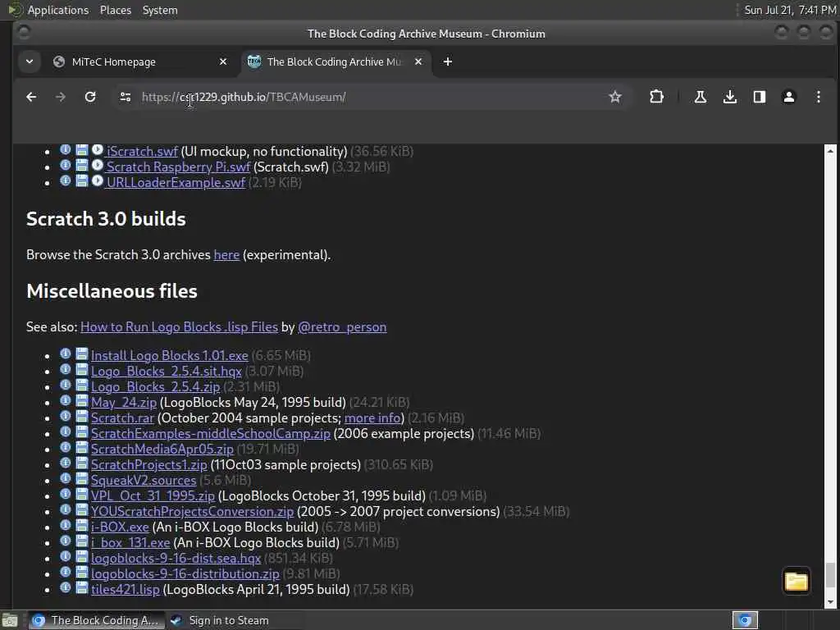Open the URLLoaderExample.swf link

(x=176, y=183)
